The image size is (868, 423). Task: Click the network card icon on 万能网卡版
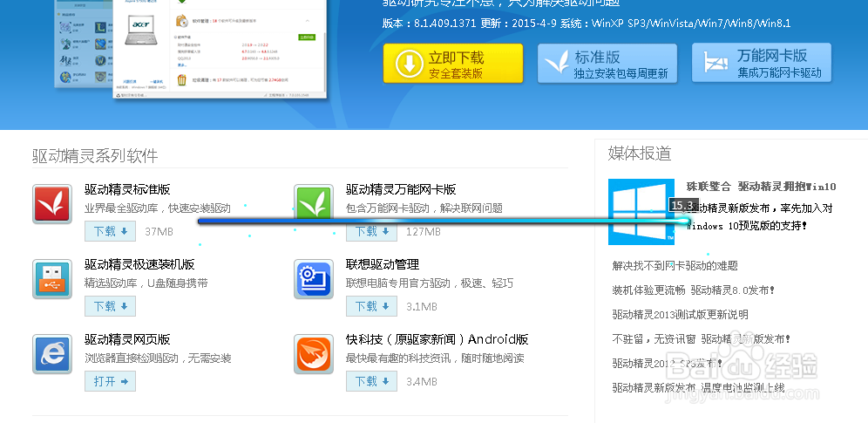point(715,62)
